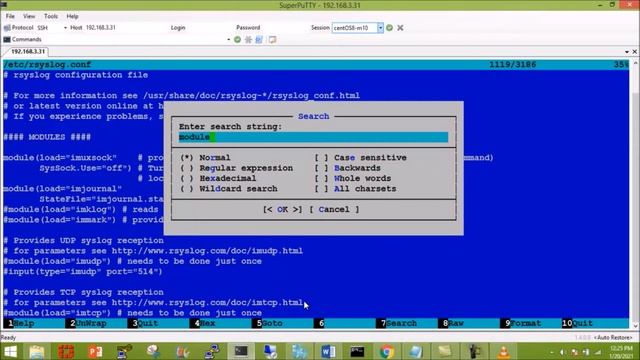The image size is (640, 360).
Task: Open Chrome from the taskbar
Action: pos(387,351)
